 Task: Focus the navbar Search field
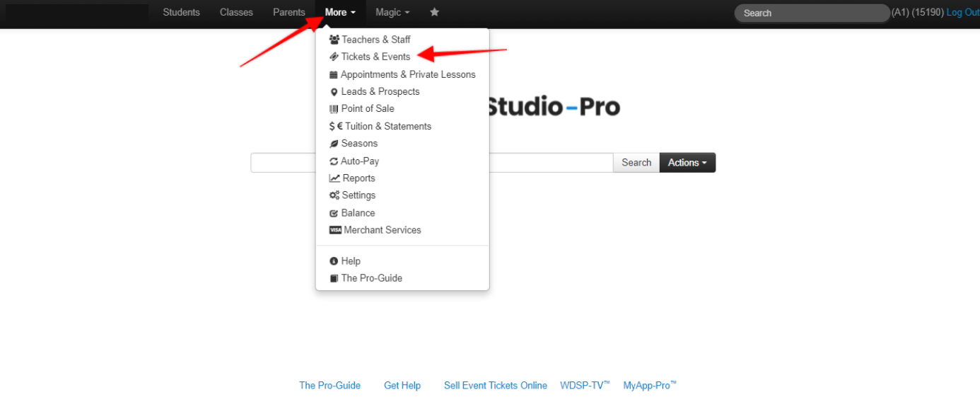pyautogui.click(x=812, y=13)
